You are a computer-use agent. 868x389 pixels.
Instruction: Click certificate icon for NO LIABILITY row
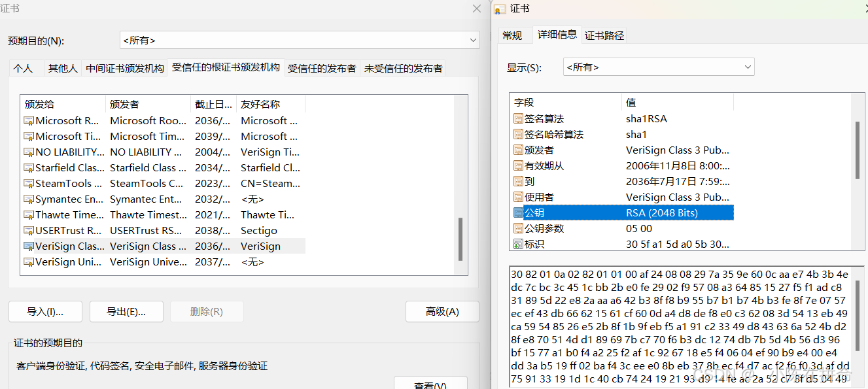(x=29, y=152)
